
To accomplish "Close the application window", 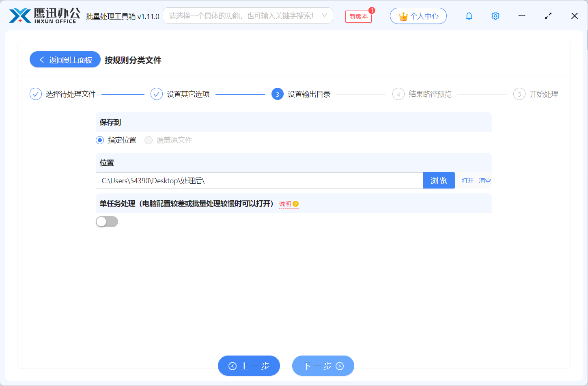I will coord(575,16).
